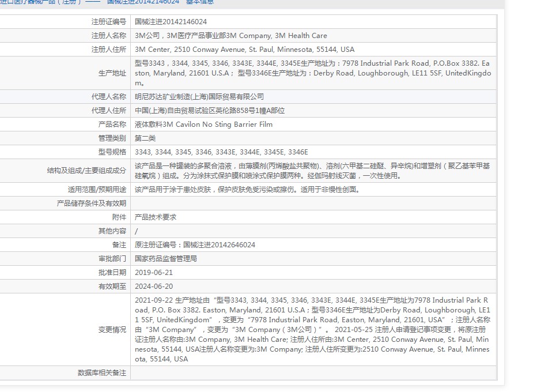The width and height of the screenshot is (541, 392).
Task: Click the 适用范围/预期用途 label
Action: [x=97, y=190]
